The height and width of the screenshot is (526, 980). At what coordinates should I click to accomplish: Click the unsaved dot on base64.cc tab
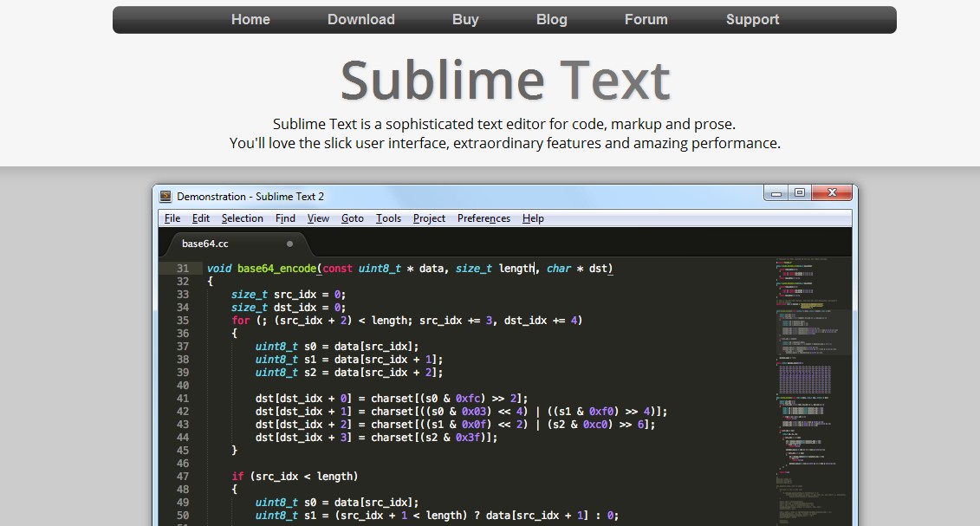coord(289,244)
